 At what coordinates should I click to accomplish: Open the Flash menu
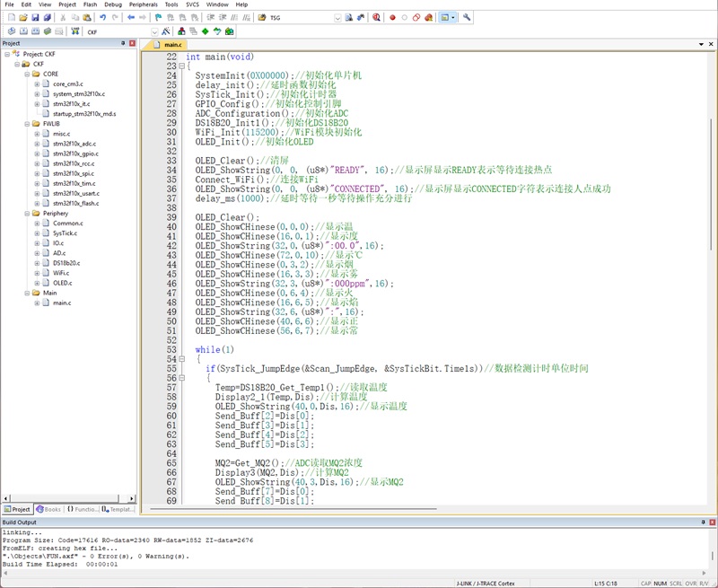[x=91, y=4]
